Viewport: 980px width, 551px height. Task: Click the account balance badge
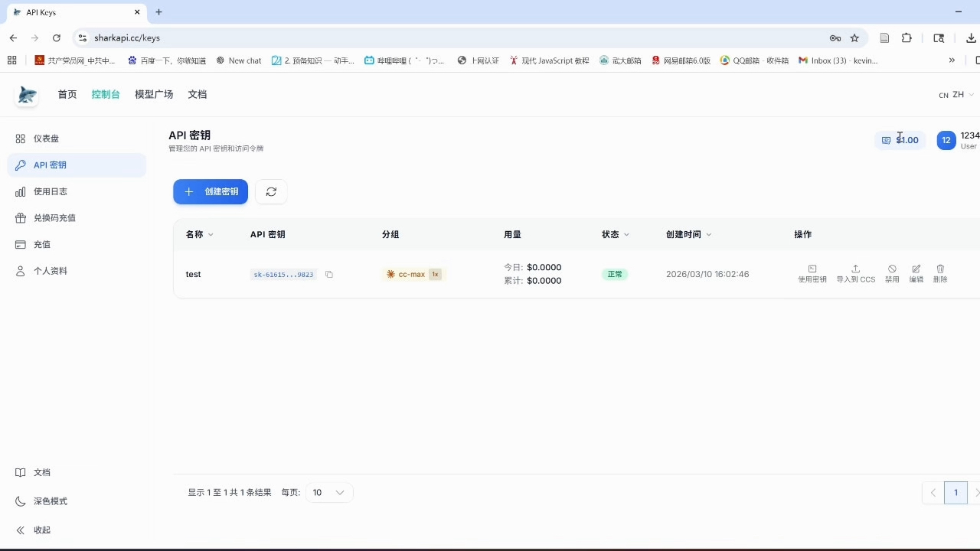(x=900, y=140)
